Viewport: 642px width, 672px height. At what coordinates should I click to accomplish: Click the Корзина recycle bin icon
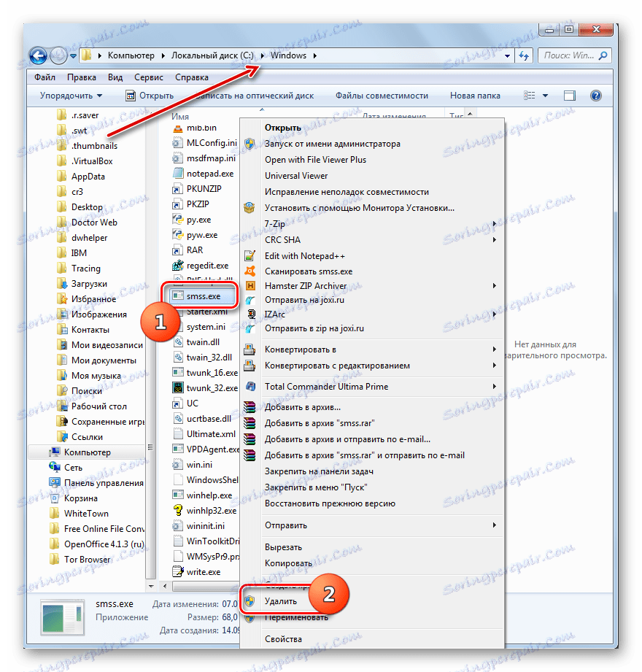coord(55,498)
